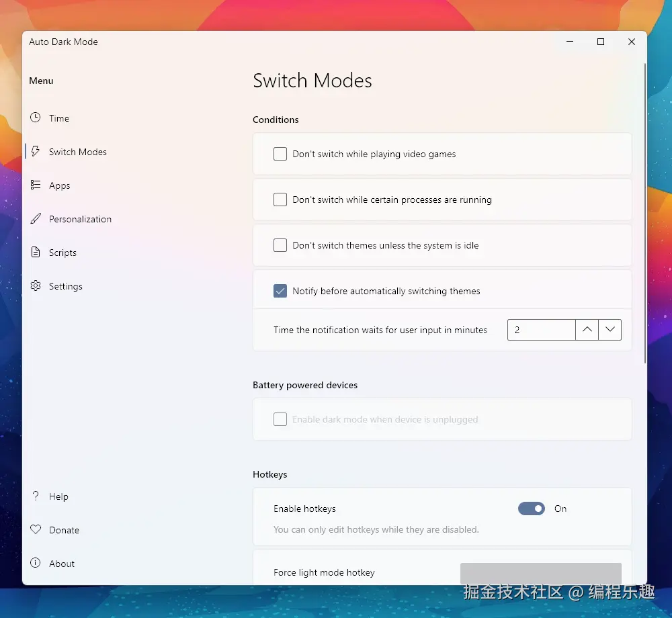Click the Battery powered devices heading
The width and height of the screenshot is (672, 618).
coord(305,385)
